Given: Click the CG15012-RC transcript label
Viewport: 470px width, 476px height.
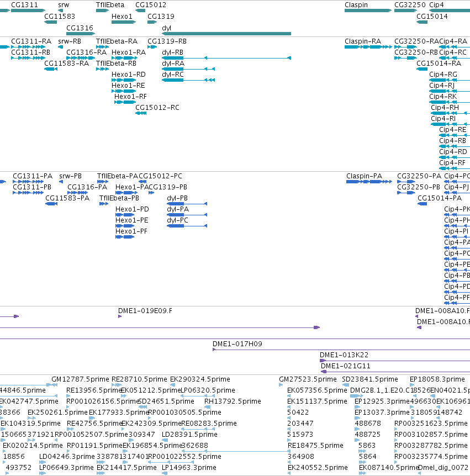Looking at the screenshot, I should (157, 108).
